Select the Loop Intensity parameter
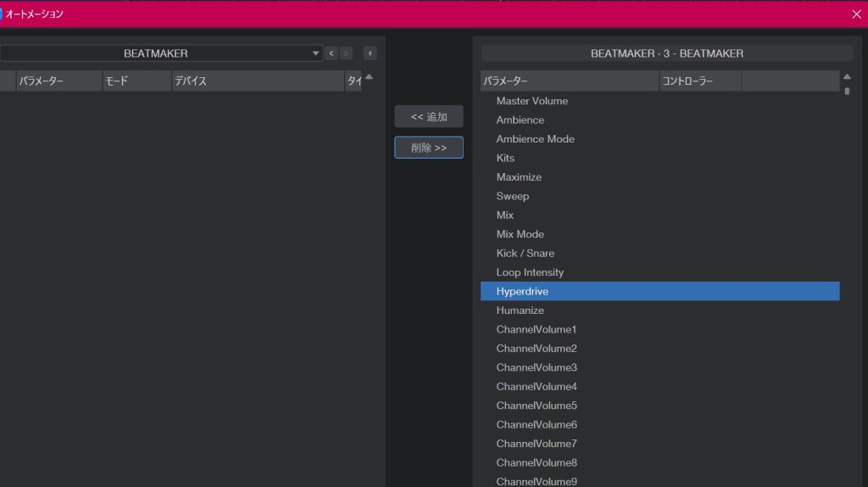 point(530,272)
